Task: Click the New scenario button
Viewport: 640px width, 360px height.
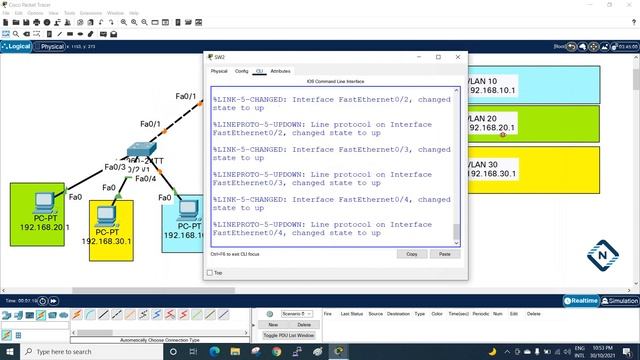Action: (x=273, y=325)
